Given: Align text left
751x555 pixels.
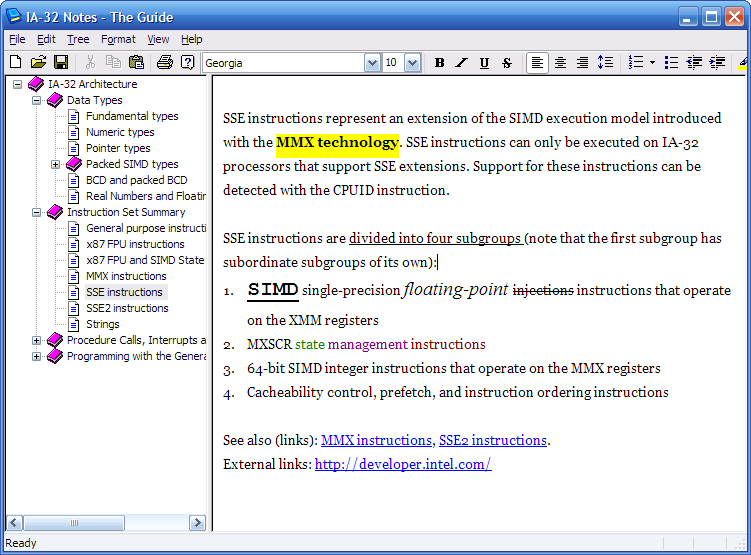Looking at the screenshot, I should coord(537,63).
